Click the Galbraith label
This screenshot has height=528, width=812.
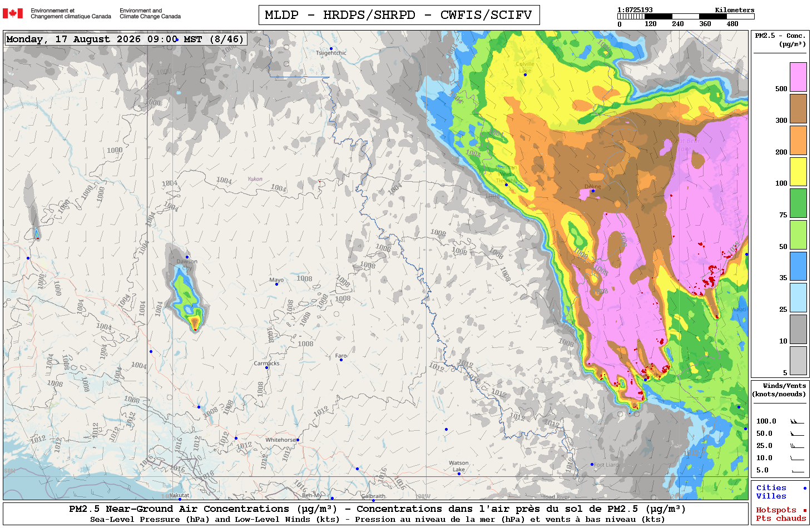(x=373, y=496)
